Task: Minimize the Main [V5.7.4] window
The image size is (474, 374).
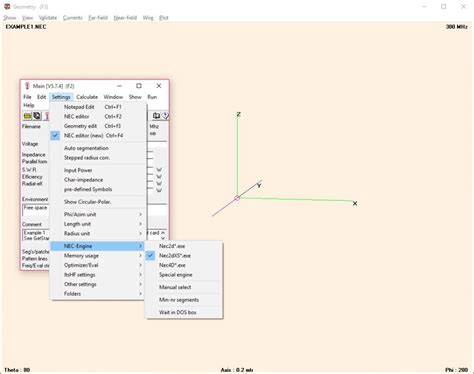Action: pos(119,86)
